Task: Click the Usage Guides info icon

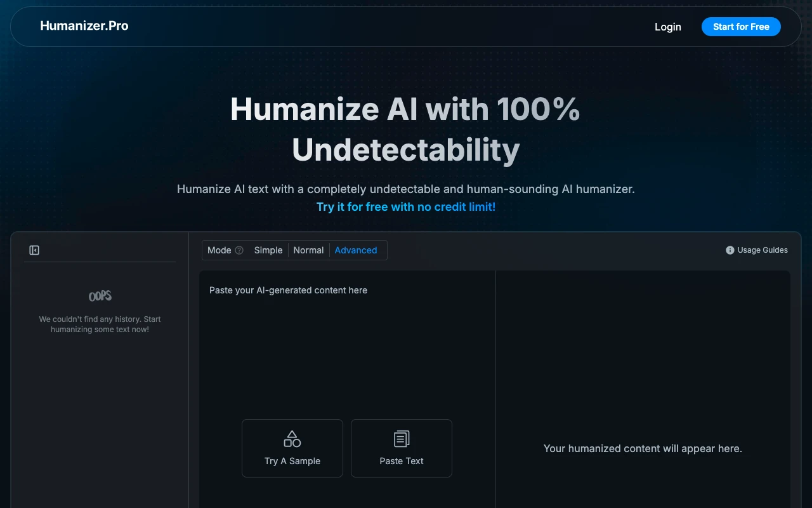Action: tap(729, 250)
